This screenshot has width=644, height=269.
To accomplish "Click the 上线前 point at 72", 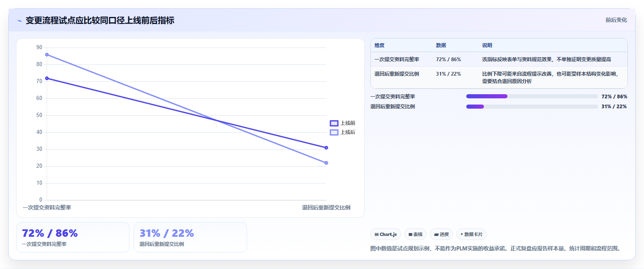I will 47,78.
